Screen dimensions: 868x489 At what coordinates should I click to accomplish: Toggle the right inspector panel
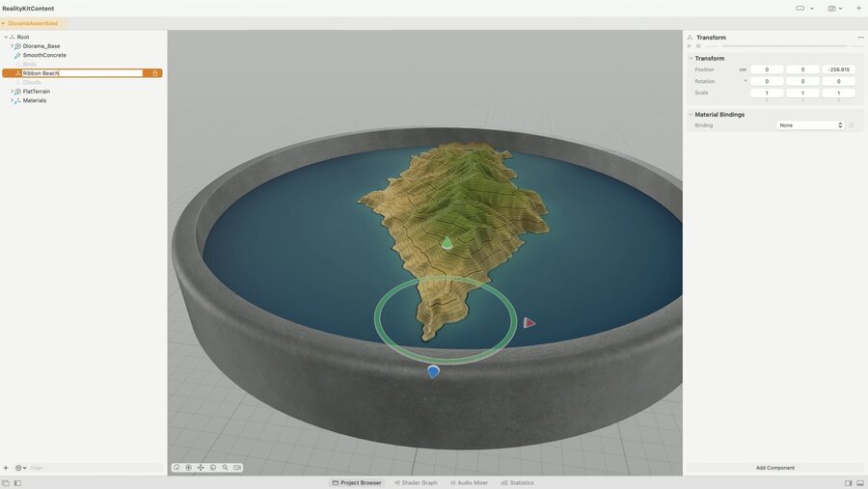point(848,483)
